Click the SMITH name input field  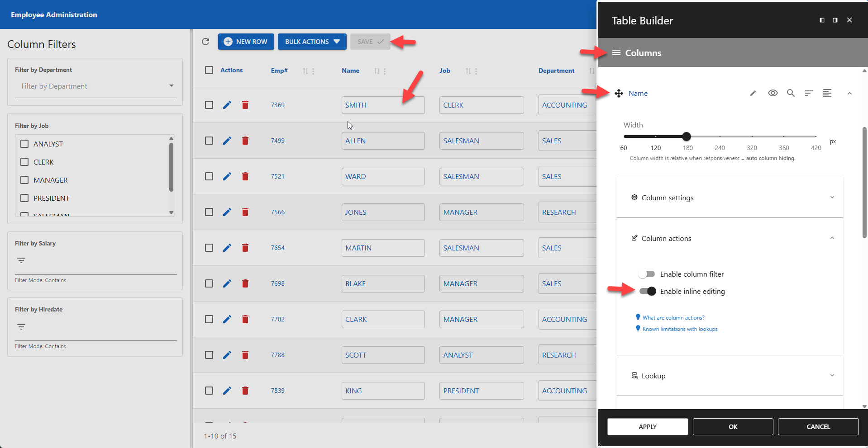pos(383,104)
